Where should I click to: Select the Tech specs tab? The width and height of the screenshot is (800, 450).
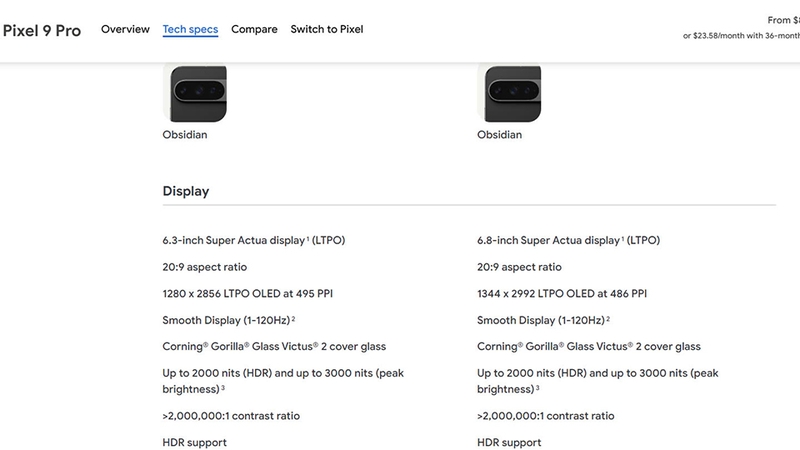click(190, 29)
